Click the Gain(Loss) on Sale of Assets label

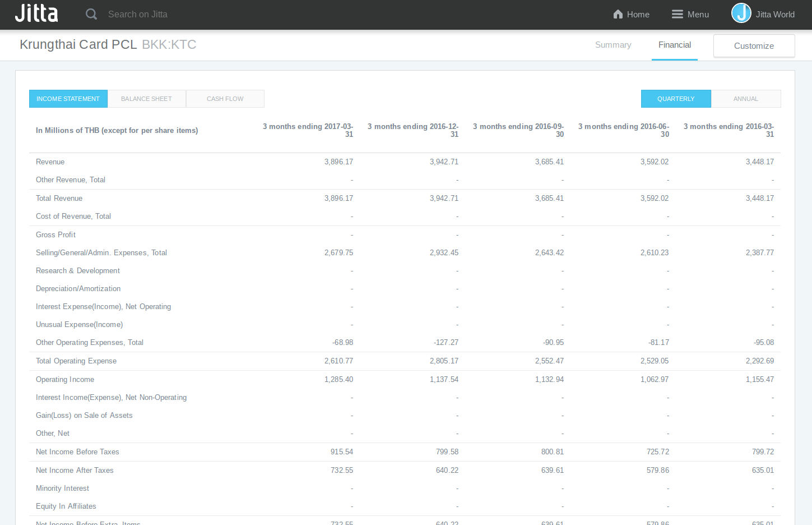tap(84, 416)
